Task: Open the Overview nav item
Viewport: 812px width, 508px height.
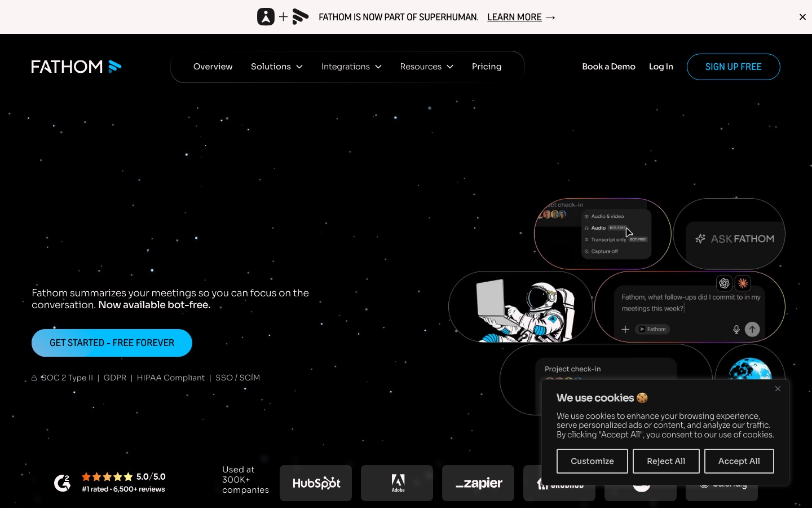Action: [213, 67]
